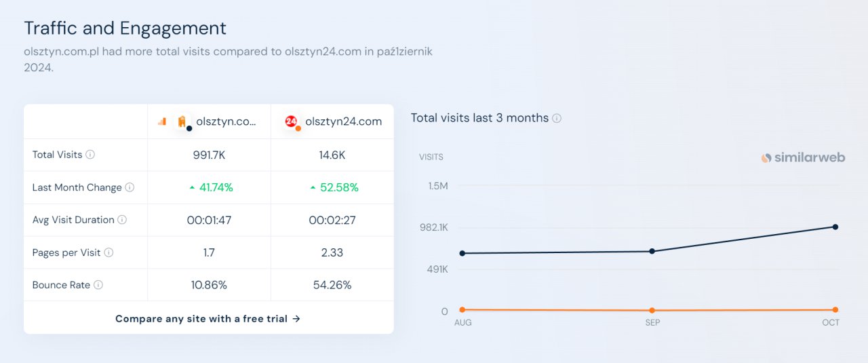Open the Avg Visit Duration info tooltip icon

coord(122,220)
